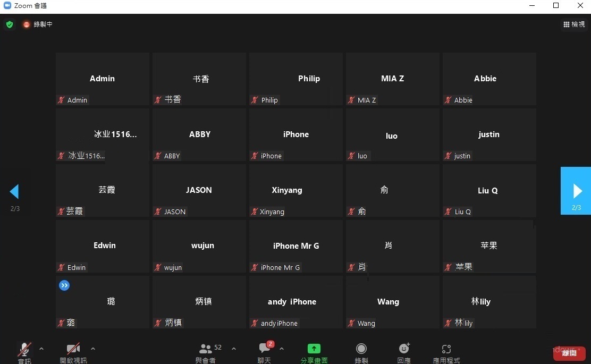Click the record button in toolbar
591x364 pixels.
361,349
